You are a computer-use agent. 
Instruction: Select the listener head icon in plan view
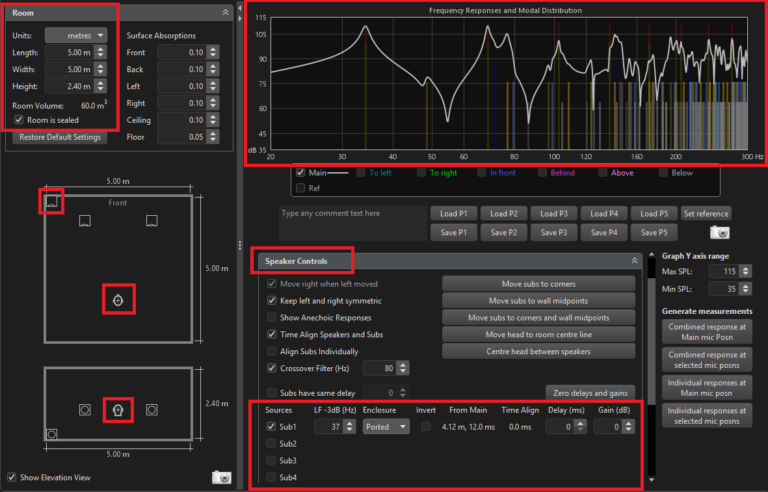click(x=118, y=299)
